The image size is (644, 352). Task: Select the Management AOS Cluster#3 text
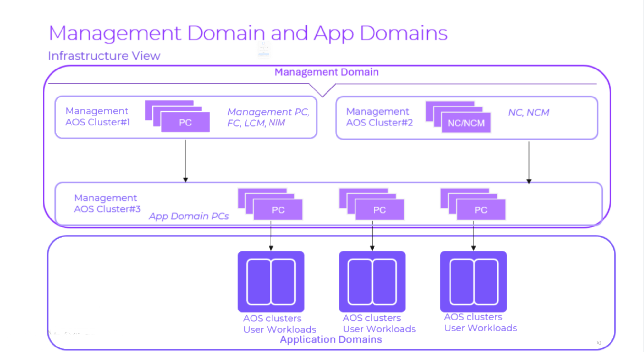pyautogui.click(x=107, y=203)
